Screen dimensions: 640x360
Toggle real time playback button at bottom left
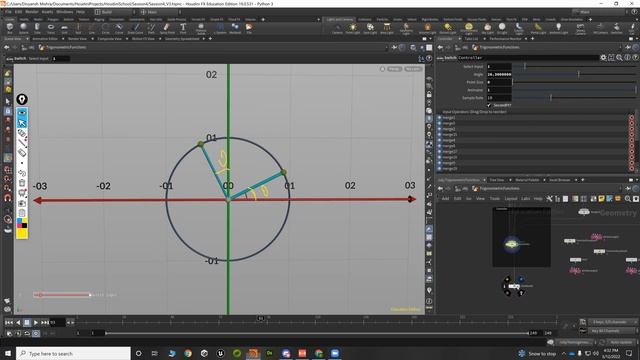(36, 333)
